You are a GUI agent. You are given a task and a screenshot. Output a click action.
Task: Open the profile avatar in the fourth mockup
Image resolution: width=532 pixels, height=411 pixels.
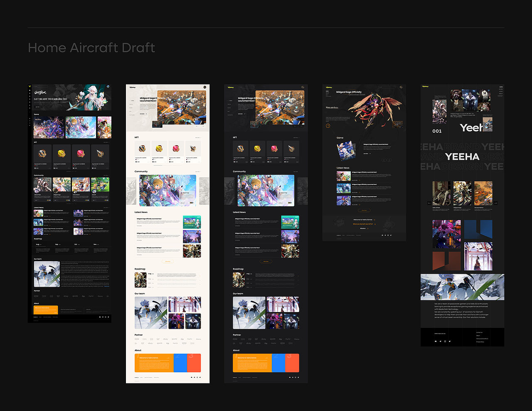tap(401, 87)
